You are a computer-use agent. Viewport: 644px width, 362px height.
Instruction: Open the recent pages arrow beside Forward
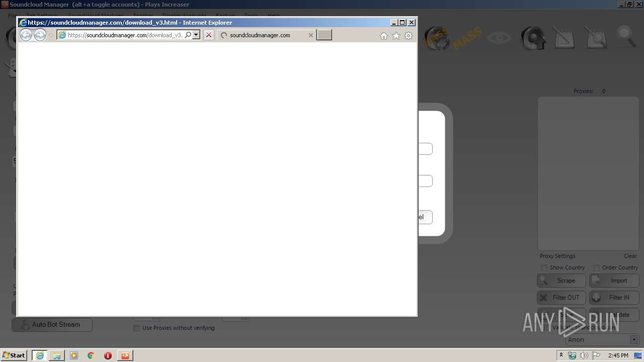click(x=51, y=35)
